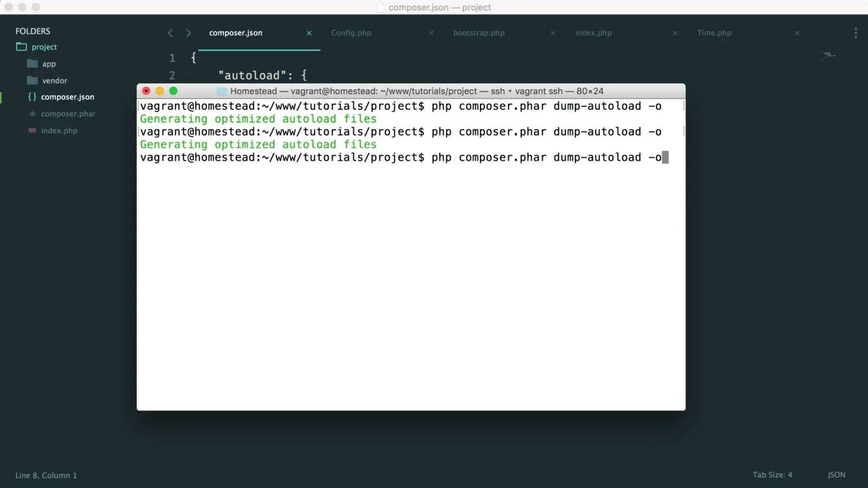The height and width of the screenshot is (488, 868).
Task: Click the braces icon beside composer.json
Action: (x=32, y=97)
